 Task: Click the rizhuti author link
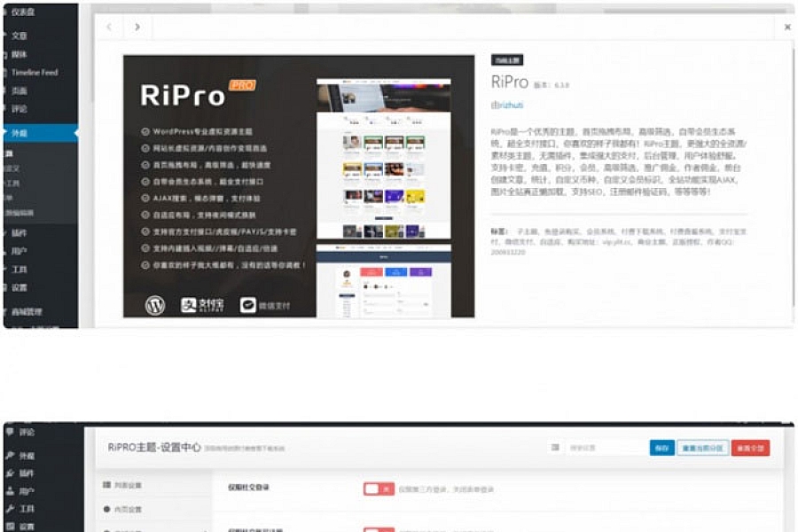point(508,105)
